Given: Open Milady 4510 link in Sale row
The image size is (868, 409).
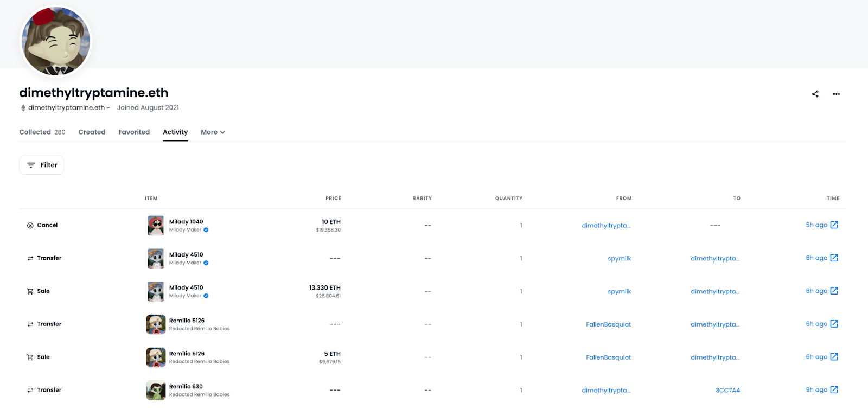Looking at the screenshot, I should [186, 288].
